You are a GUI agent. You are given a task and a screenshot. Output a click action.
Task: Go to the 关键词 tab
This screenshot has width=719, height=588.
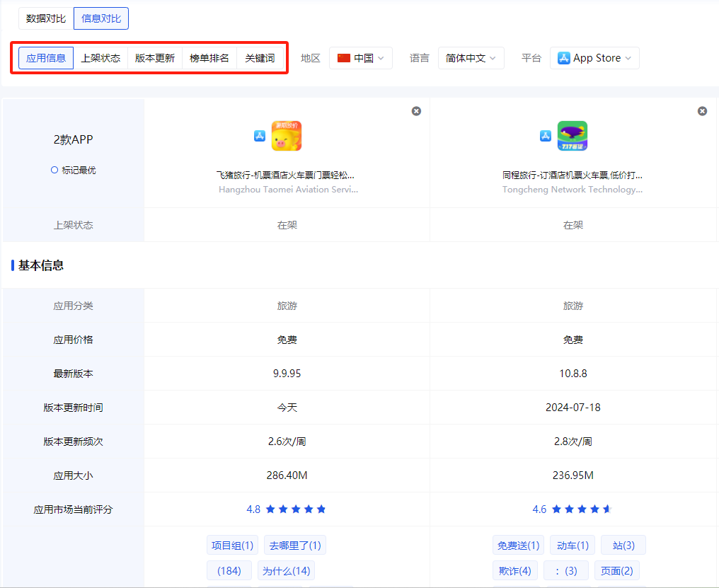(260, 58)
